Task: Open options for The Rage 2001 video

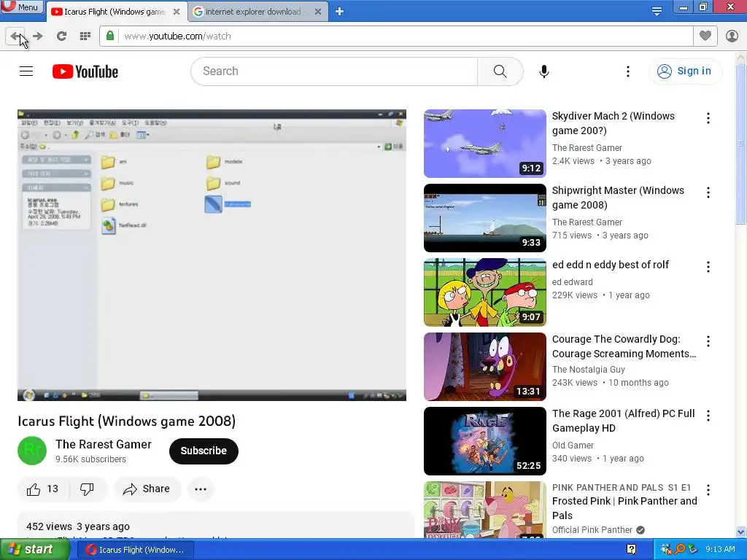Action: (708, 415)
